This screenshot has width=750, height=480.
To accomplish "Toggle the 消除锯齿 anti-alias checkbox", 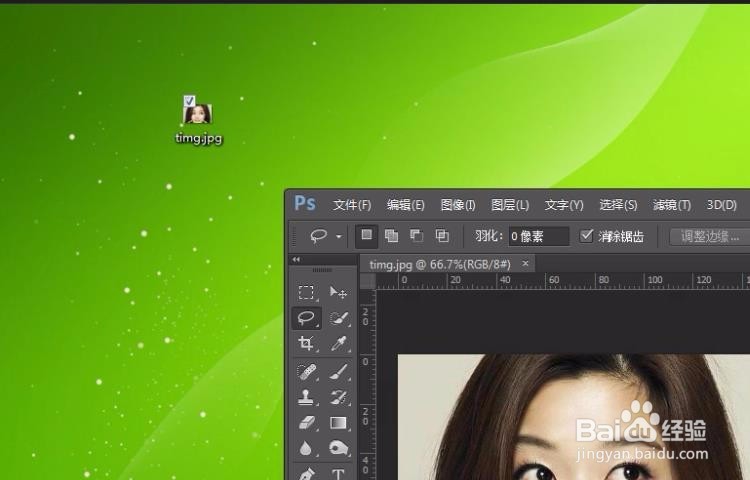I will tap(587, 236).
